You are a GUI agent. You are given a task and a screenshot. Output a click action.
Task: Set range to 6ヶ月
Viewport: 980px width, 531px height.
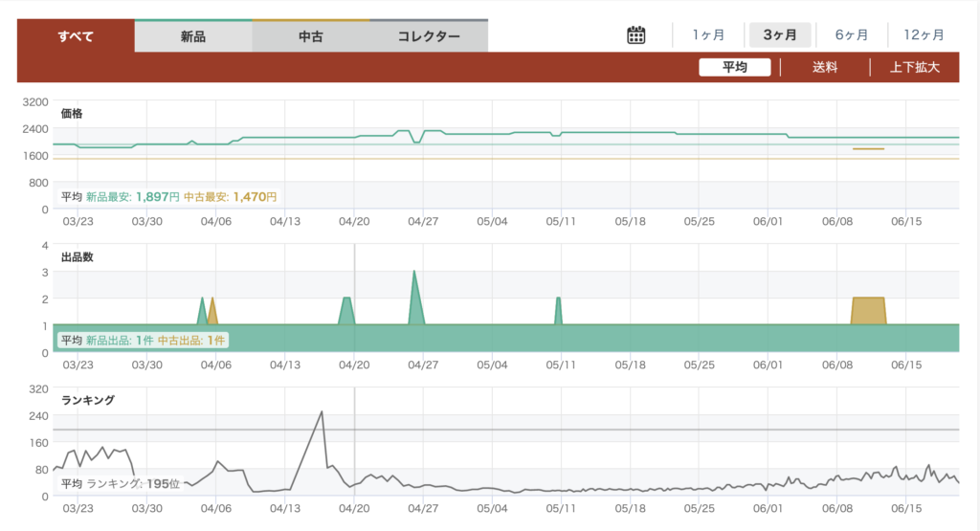click(x=851, y=35)
